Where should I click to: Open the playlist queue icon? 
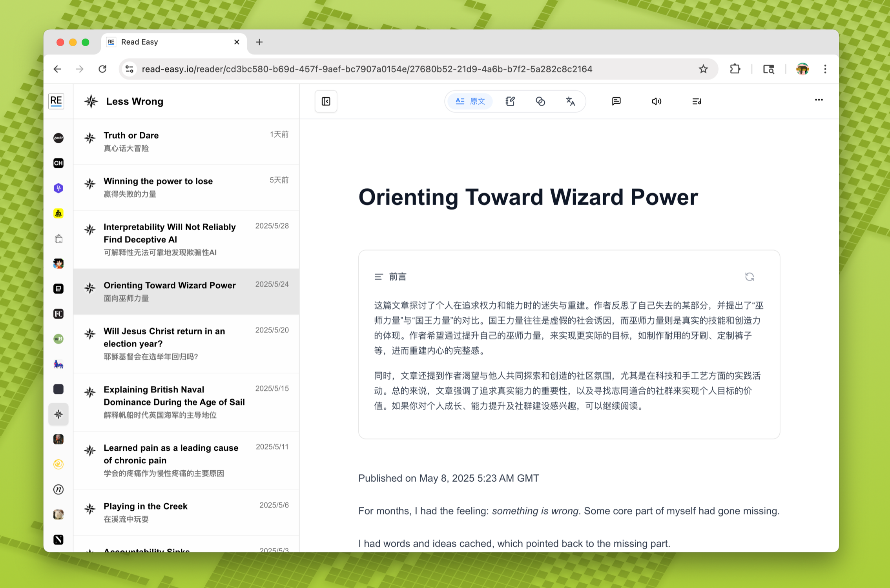coord(697,102)
